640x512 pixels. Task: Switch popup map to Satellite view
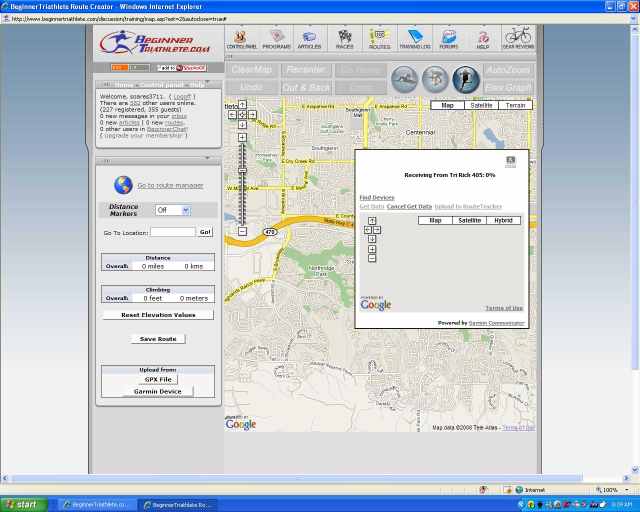(470, 220)
